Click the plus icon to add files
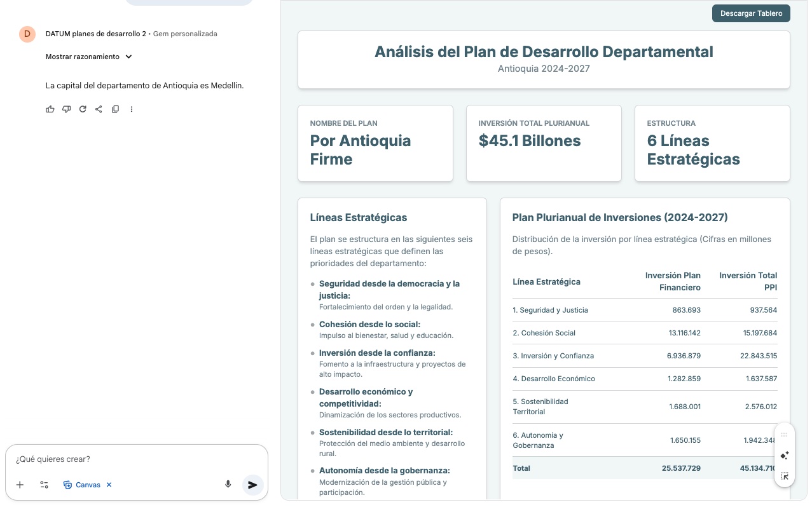The width and height of the screenshot is (812, 507). 20,485
